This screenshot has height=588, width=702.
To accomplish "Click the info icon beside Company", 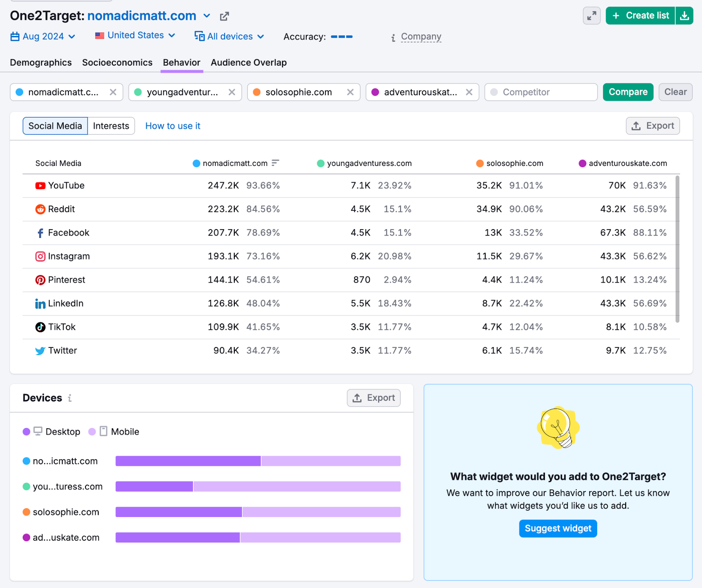I will (394, 38).
